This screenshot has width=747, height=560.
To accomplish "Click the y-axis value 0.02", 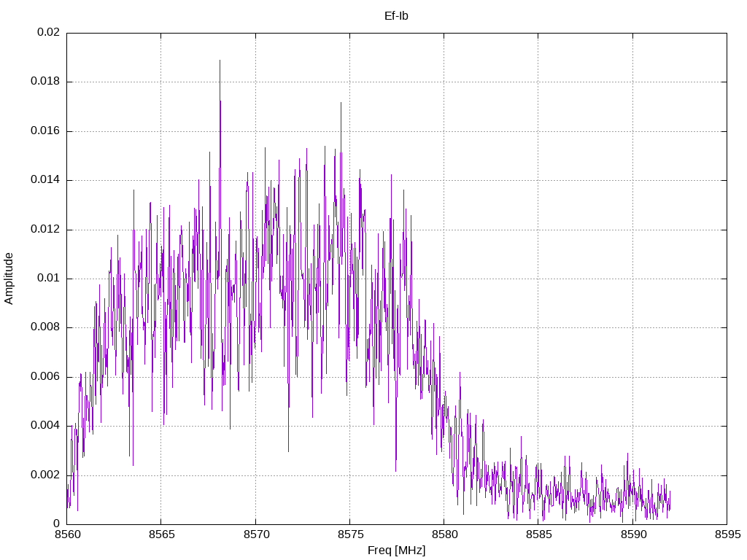I will [49, 32].
